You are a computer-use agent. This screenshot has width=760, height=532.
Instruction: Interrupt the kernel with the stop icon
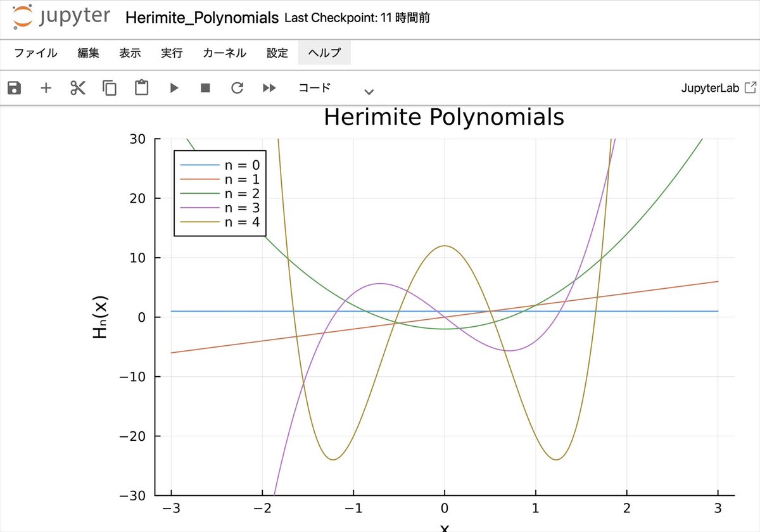tap(205, 88)
